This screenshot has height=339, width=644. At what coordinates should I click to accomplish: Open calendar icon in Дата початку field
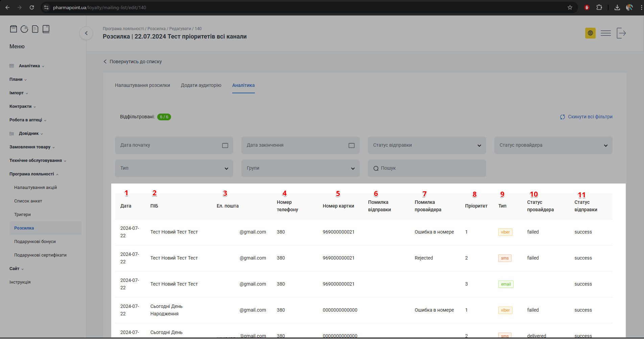coord(225,145)
